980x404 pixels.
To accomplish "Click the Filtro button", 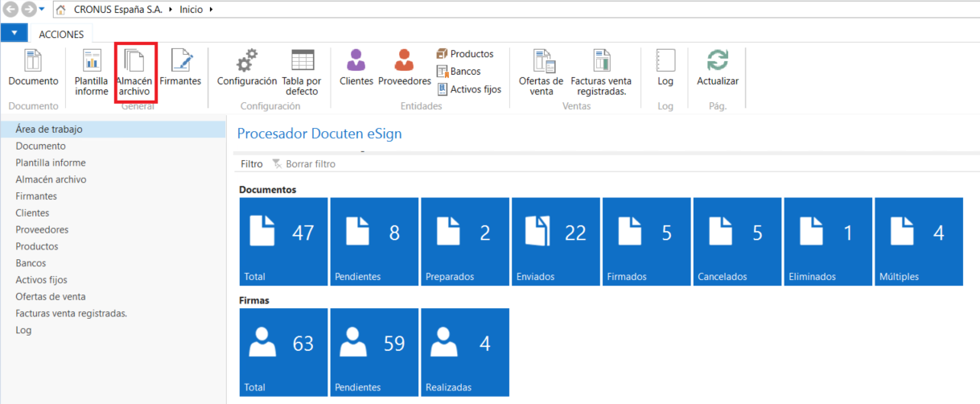I will pyautogui.click(x=252, y=163).
